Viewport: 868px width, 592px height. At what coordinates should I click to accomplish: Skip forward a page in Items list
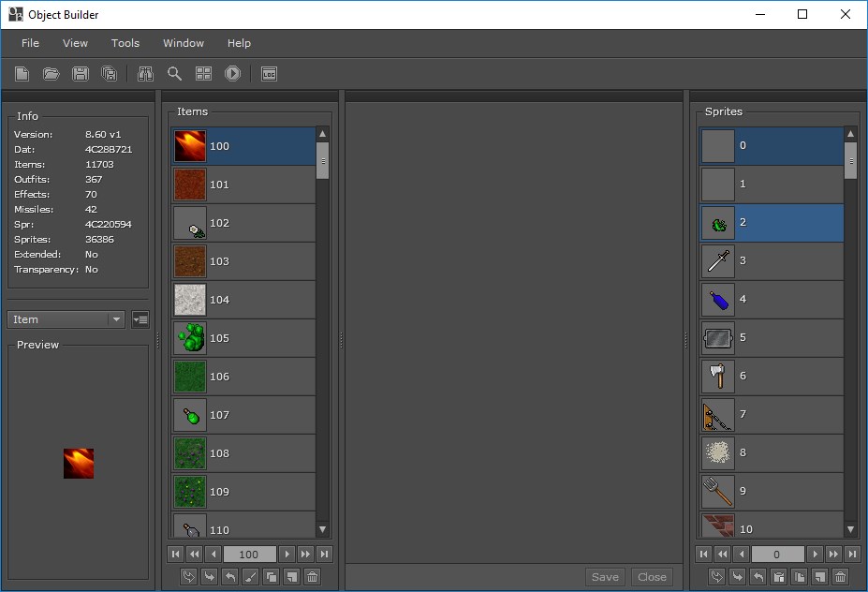(305, 555)
